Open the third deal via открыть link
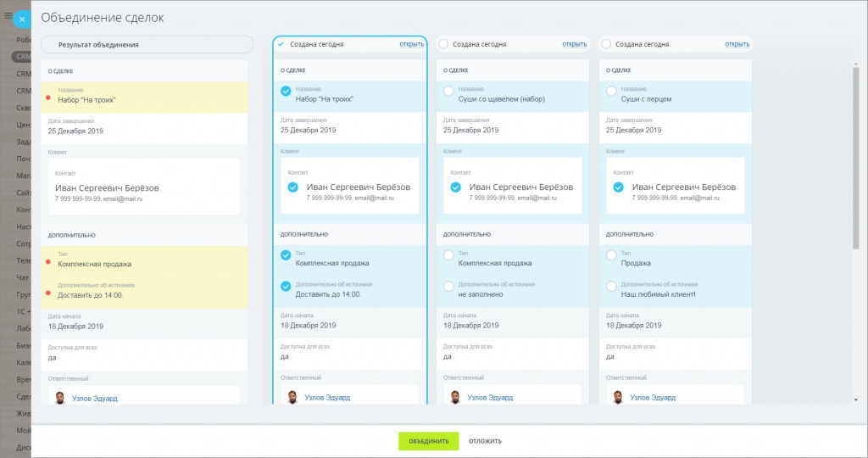Viewport: 868px width, 458px height. tap(737, 44)
